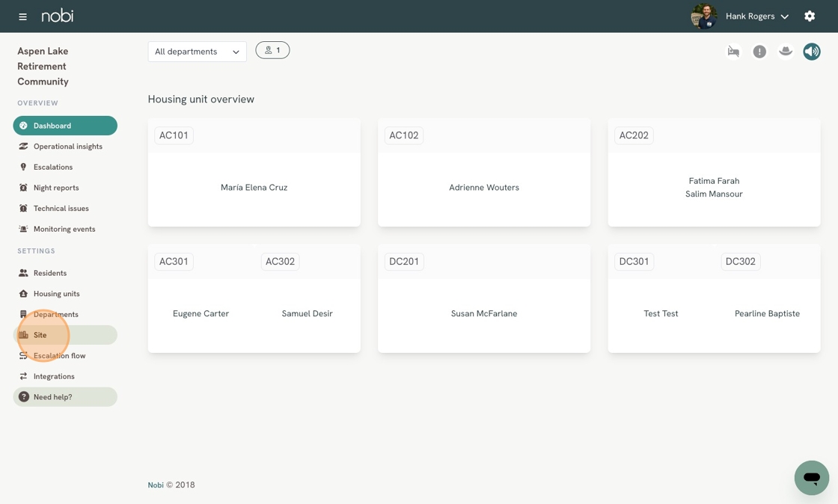Click the exclamation alert icon

(x=759, y=52)
